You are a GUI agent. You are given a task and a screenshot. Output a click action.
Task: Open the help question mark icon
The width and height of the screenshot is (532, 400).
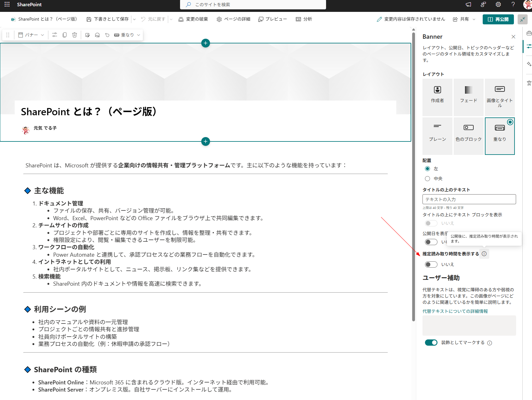(513, 4)
